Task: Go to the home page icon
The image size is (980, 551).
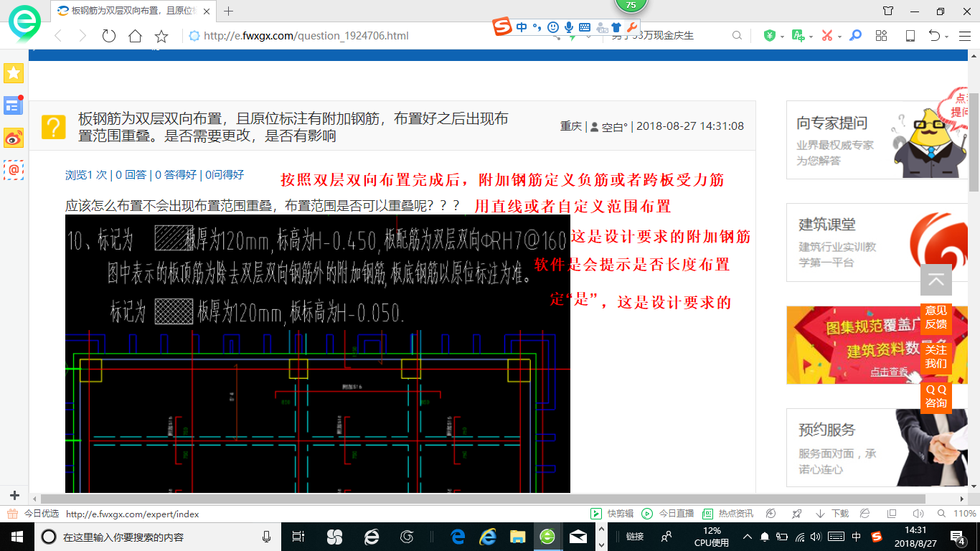Action: point(135,36)
